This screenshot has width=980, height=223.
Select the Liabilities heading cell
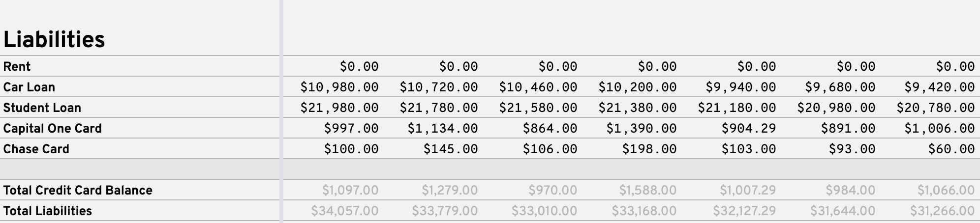pyautogui.click(x=54, y=40)
